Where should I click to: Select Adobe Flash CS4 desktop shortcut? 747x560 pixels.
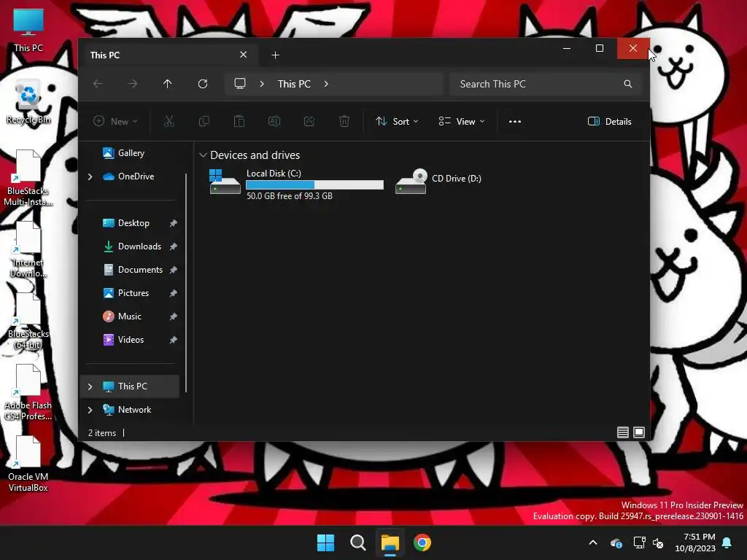28,392
